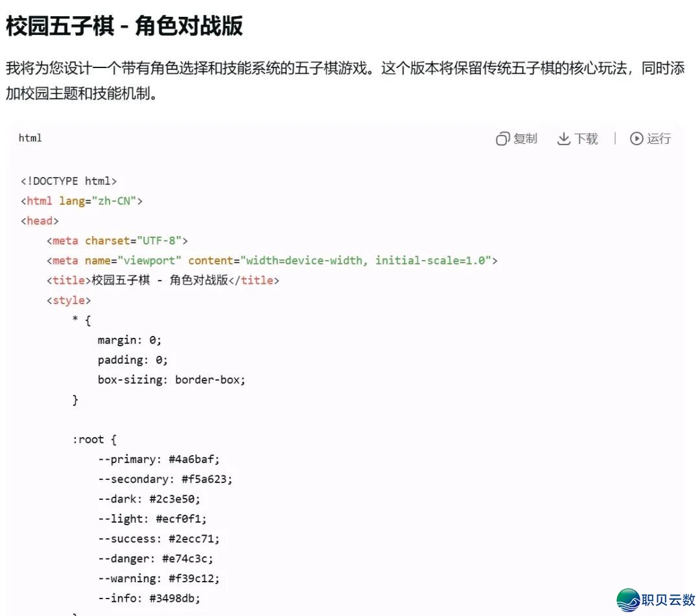The width and height of the screenshot is (700, 616).
Task: Click the title tag code line
Action: click(163, 280)
